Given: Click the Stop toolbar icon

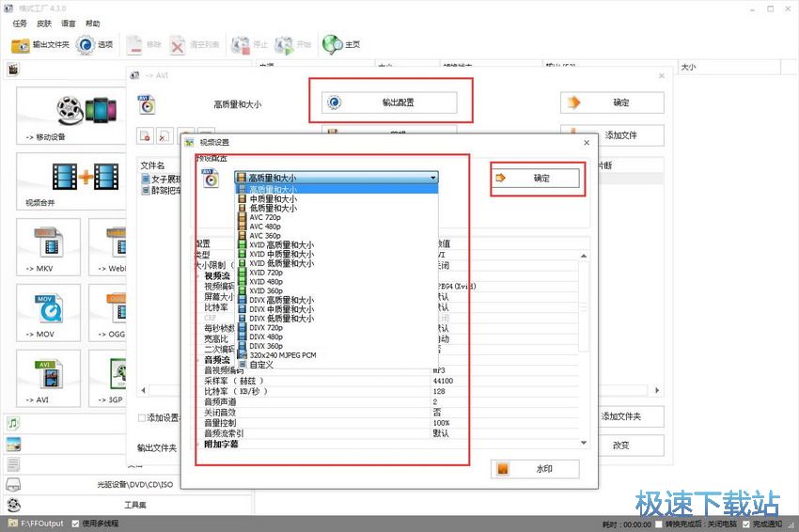Looking at the screenshot, I should coord(240,45).
